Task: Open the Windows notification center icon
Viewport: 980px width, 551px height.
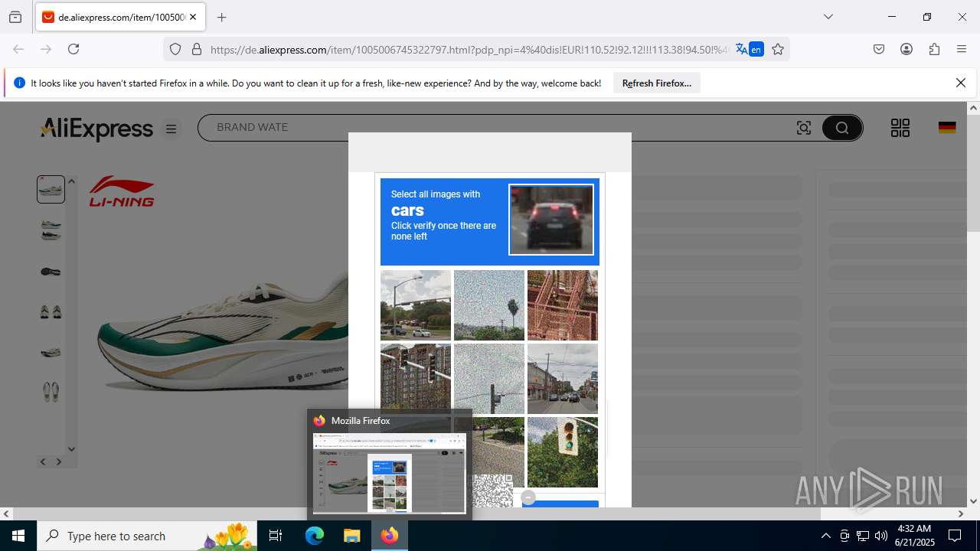Action: pos(955,536)
